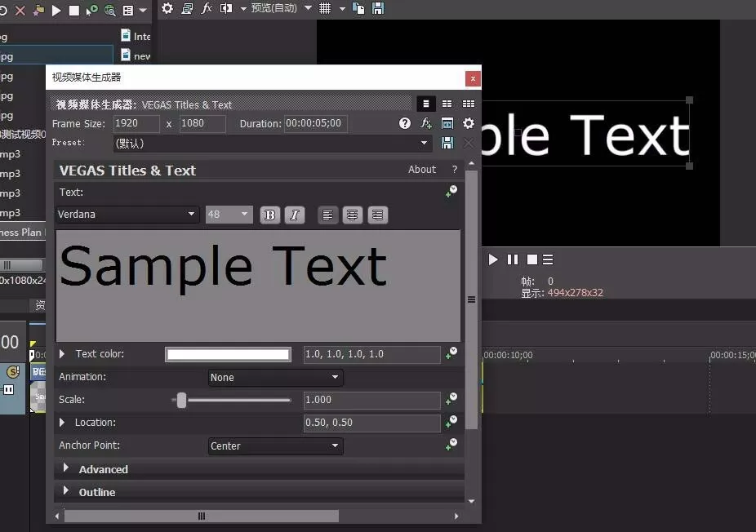
Task: Switch generator dialog to three-column view icon
Action: tap(468, 104)
